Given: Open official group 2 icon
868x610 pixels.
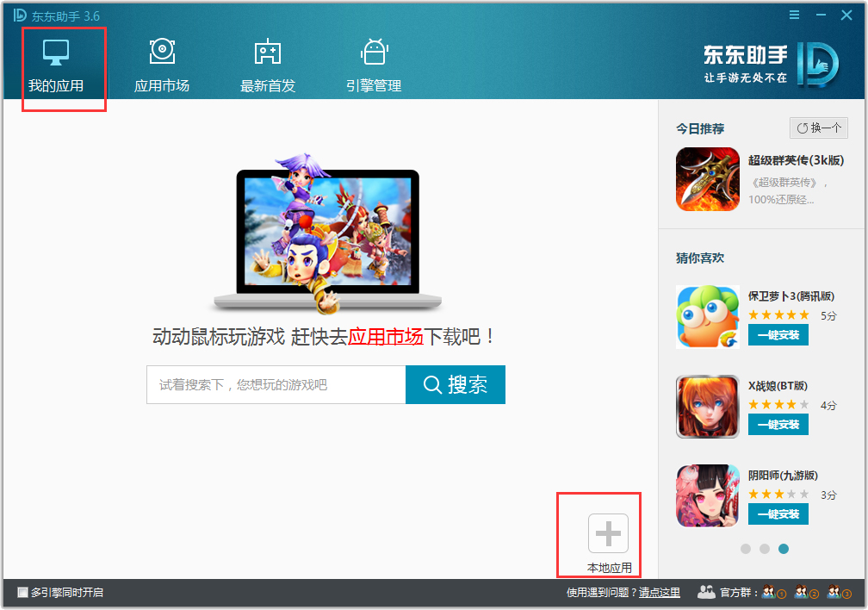Looking at the screenshot, I should click(806, 592).
